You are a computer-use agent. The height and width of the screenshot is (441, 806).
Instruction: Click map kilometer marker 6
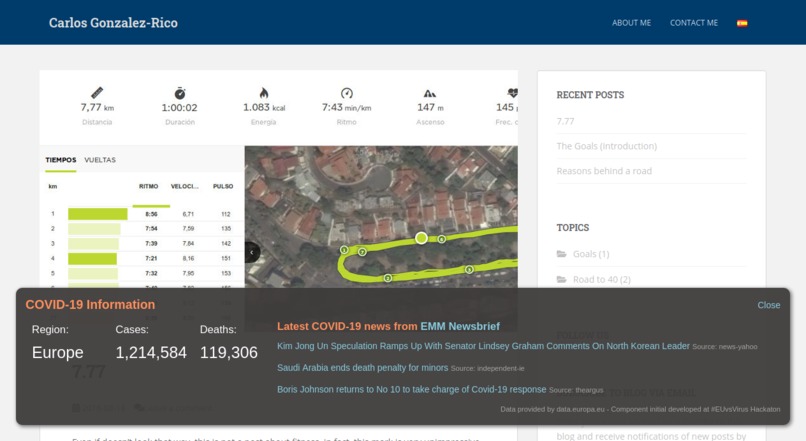pyautogui.click(x=441, y=239)
